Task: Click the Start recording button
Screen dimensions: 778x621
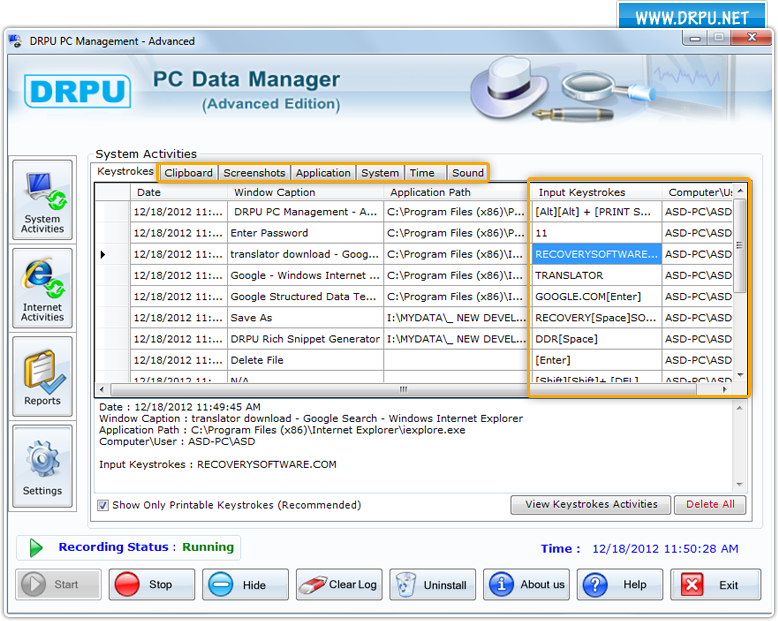Action: point(58,584)
